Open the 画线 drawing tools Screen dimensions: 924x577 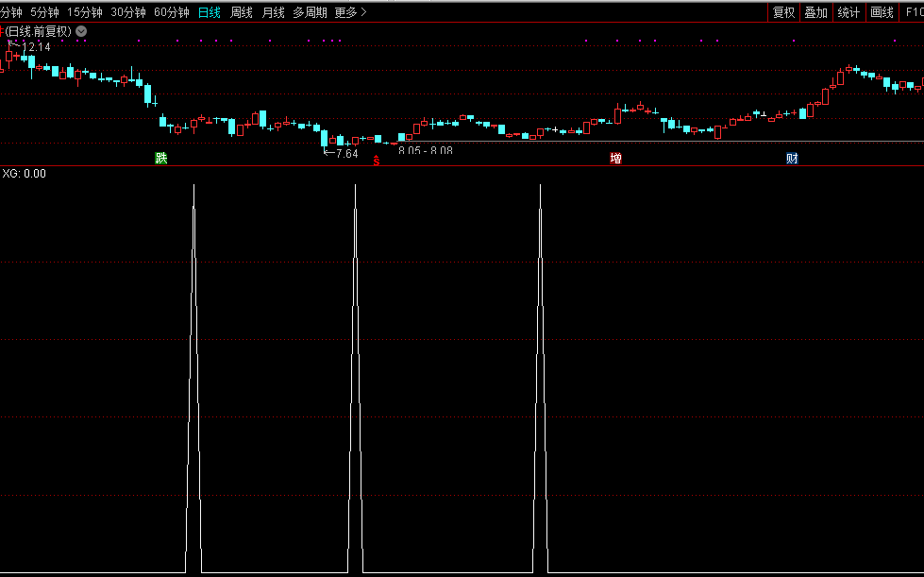tap(882, 12)
